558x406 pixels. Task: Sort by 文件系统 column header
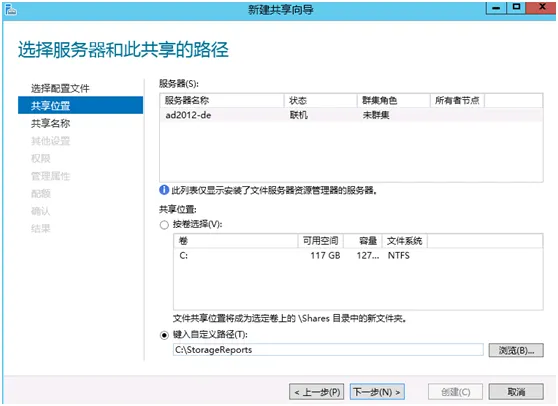point(405,241)
